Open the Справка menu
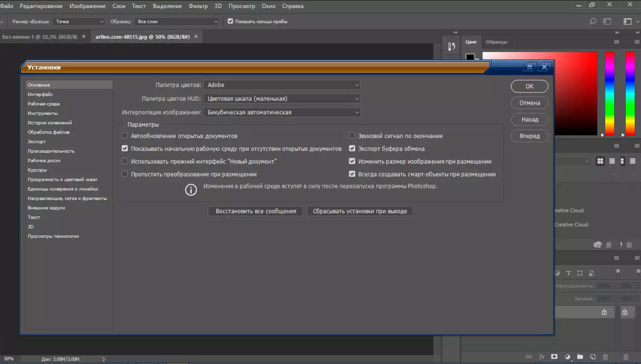 tap(293, 6)
